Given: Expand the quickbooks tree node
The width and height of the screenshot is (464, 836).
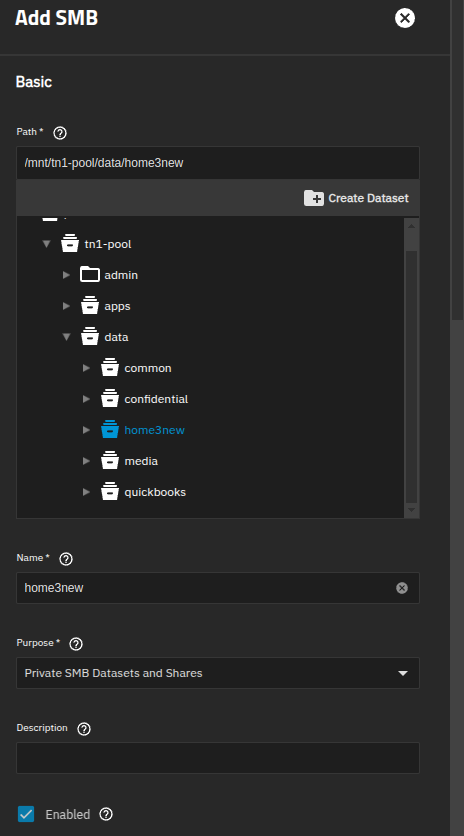Looking at the screenshot, I should [86, 492].
